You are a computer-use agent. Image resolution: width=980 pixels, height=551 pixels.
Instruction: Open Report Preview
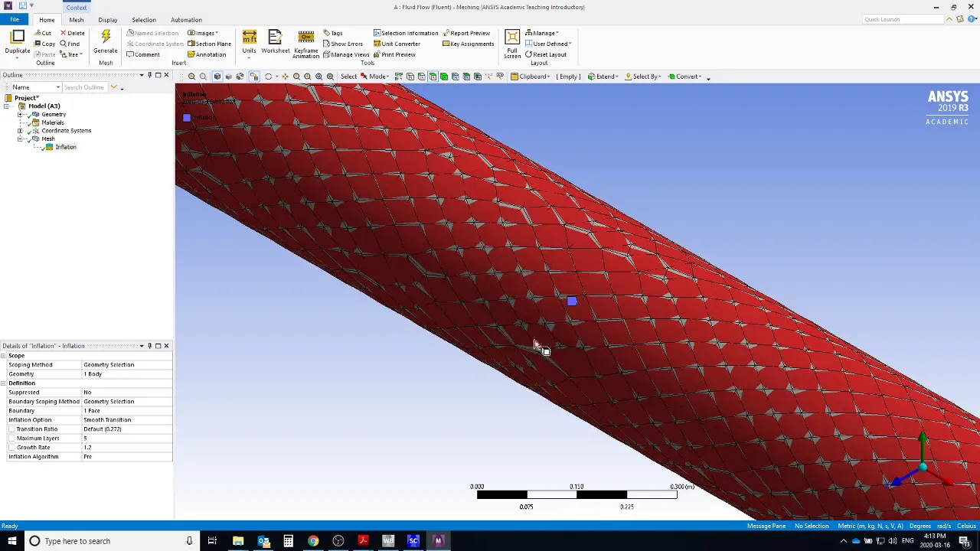coord(466,33)
